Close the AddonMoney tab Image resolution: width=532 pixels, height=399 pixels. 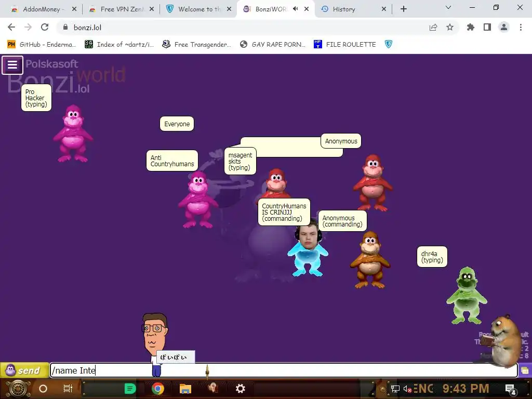(x=74, y=9)
